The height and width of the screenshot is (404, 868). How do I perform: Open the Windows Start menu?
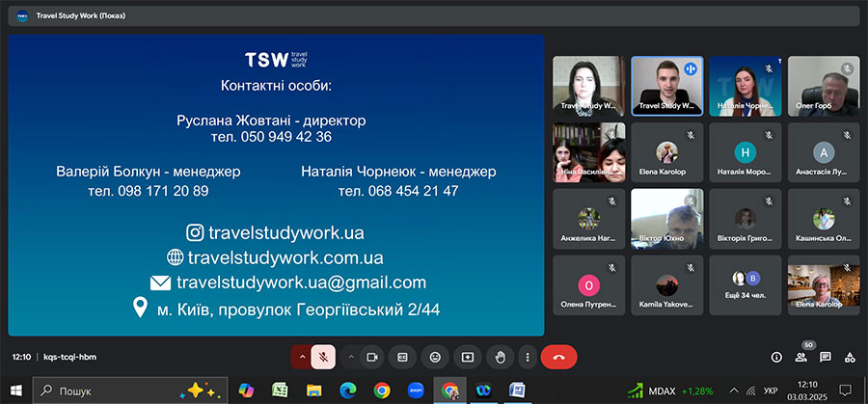coord(16,391)
